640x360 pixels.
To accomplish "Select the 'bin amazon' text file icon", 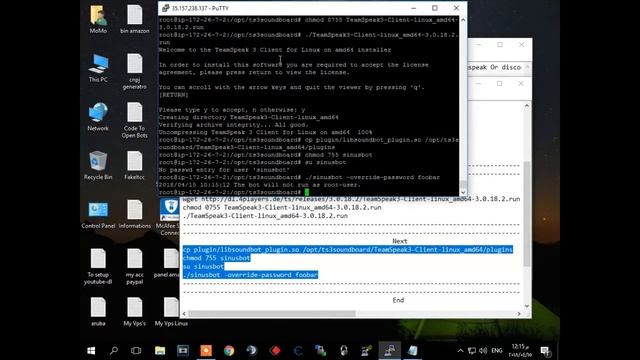I will point(135,20).
